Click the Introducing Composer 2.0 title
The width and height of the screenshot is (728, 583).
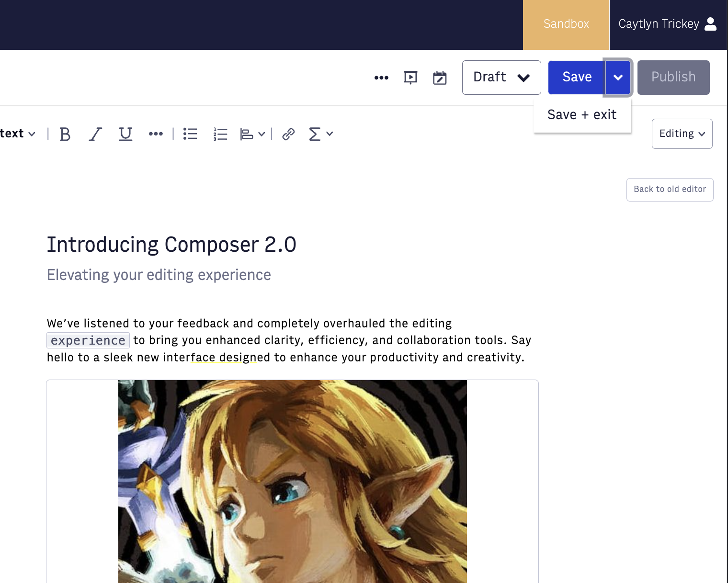point(171,245)
